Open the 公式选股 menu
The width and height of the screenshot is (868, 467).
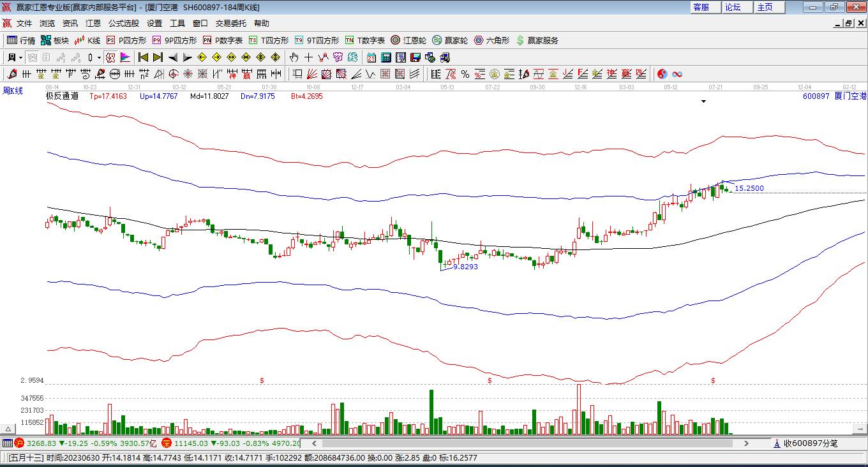123,23
